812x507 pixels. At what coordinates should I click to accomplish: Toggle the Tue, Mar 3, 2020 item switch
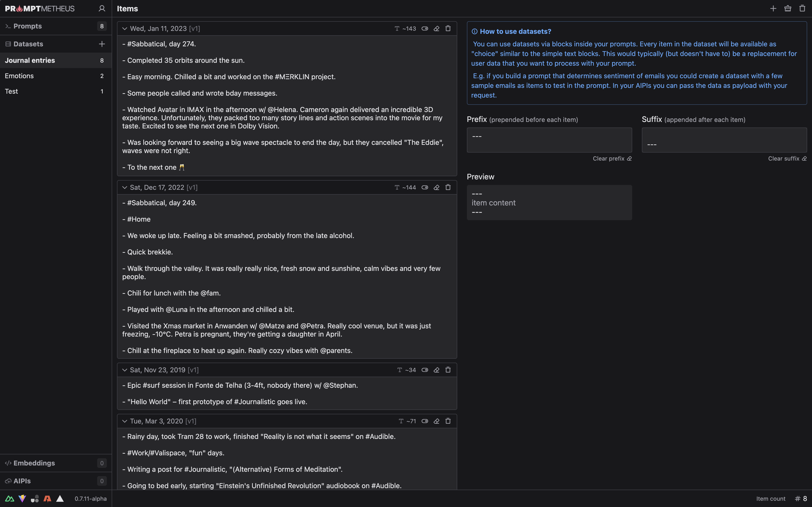425,421
